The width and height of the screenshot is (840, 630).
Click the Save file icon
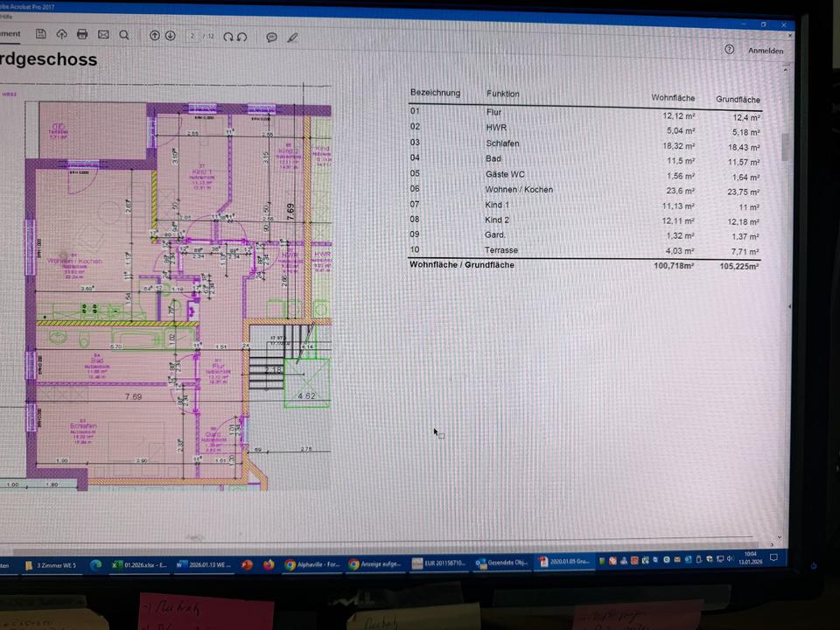(x=40, y=34)
